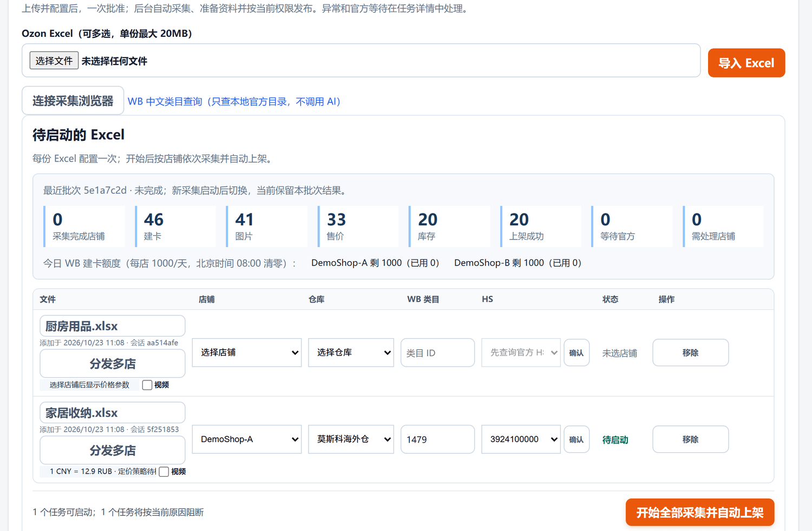Click the 46 建卡 stat card

pyautogui.click(x=176, y=226)
